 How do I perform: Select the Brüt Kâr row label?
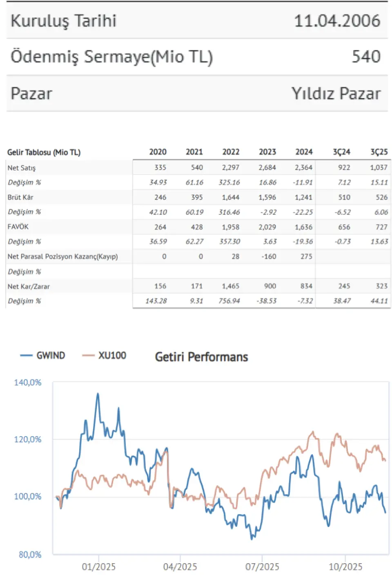20,197
